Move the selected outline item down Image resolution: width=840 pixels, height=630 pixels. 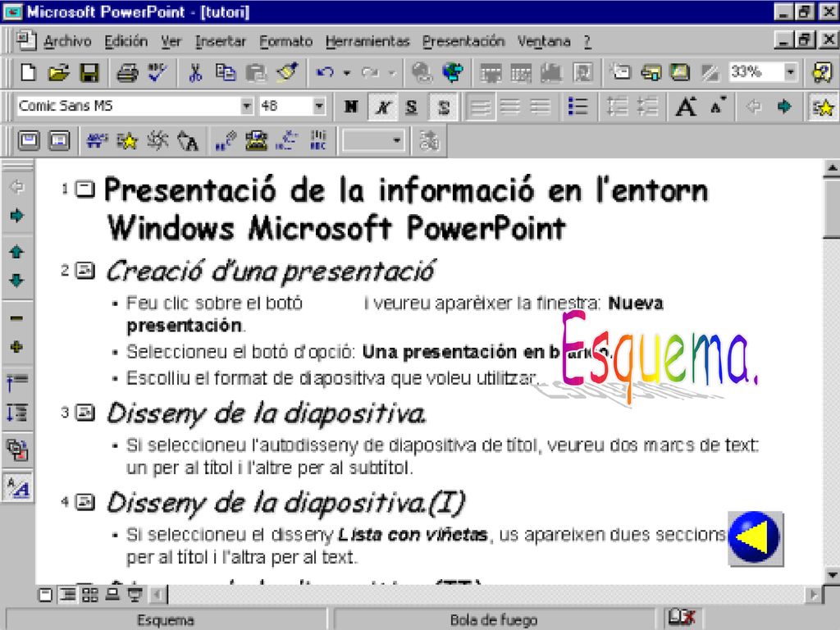point(16,281)
